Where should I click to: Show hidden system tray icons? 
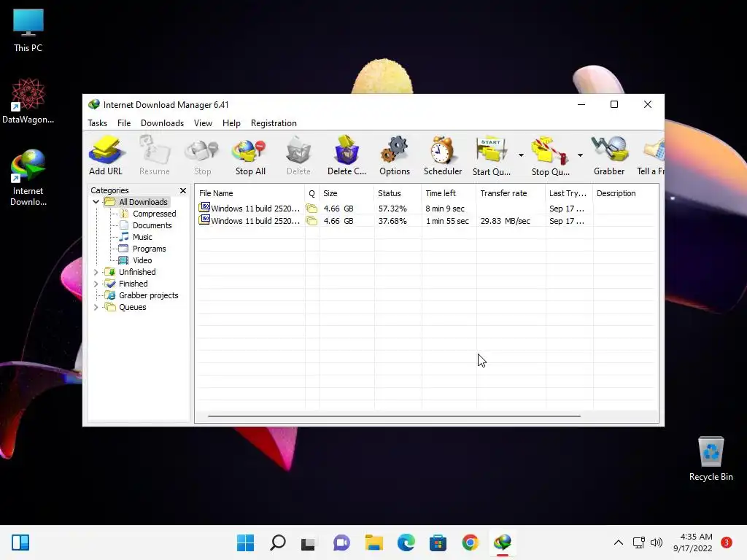pos(619,542)
